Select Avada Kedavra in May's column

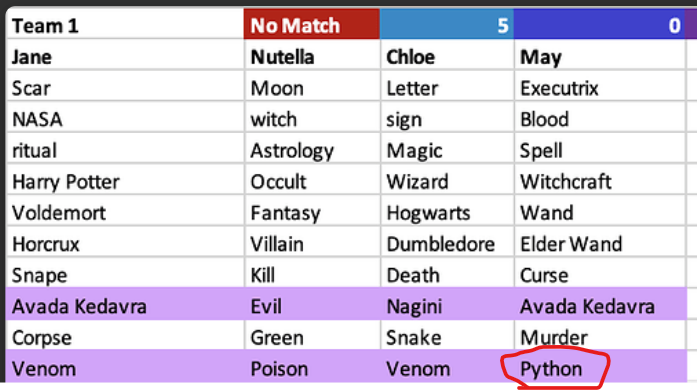click(600, 306)
